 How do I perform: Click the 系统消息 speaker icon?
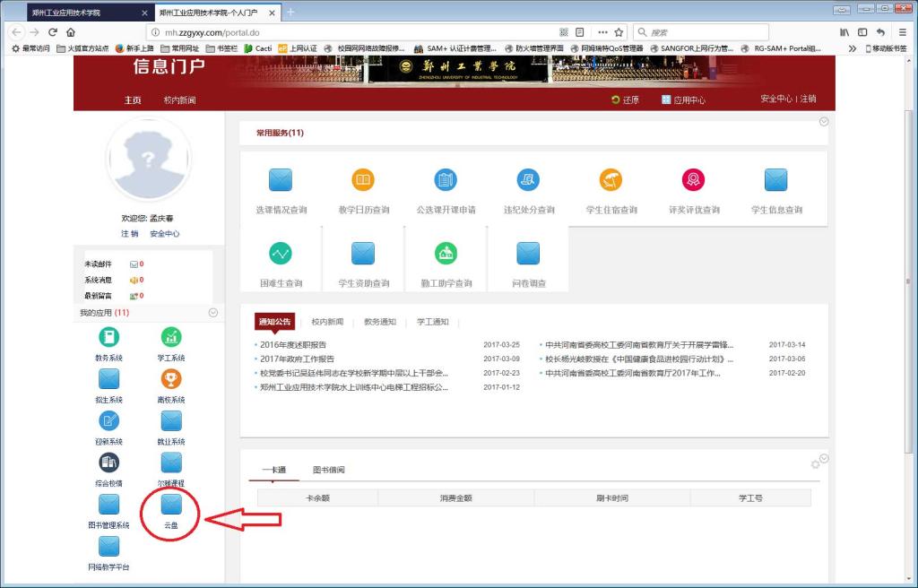click(134, 280)
